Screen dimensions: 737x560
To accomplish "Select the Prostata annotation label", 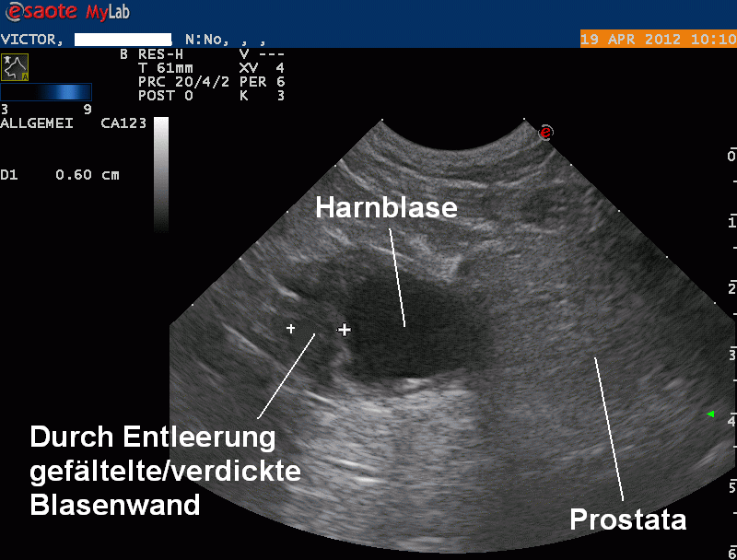I will 627,519.
